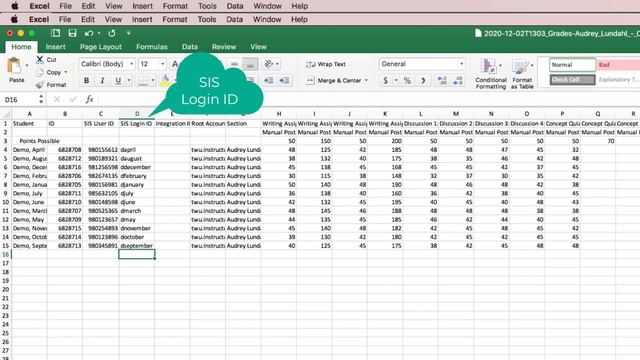640x360 pixels.
Task: Increase the cell indent
Action: click(x=284, y=80)
